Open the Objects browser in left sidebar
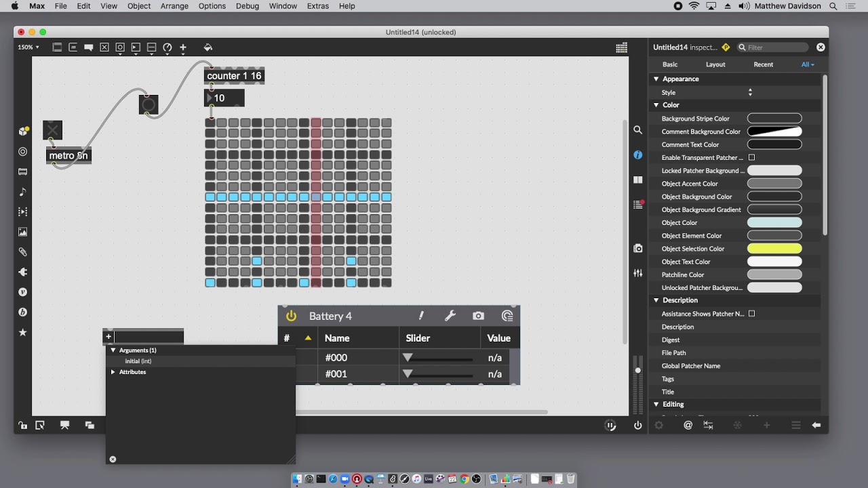The height and width of the screenshot is (488, 868). tap(23, 131)
